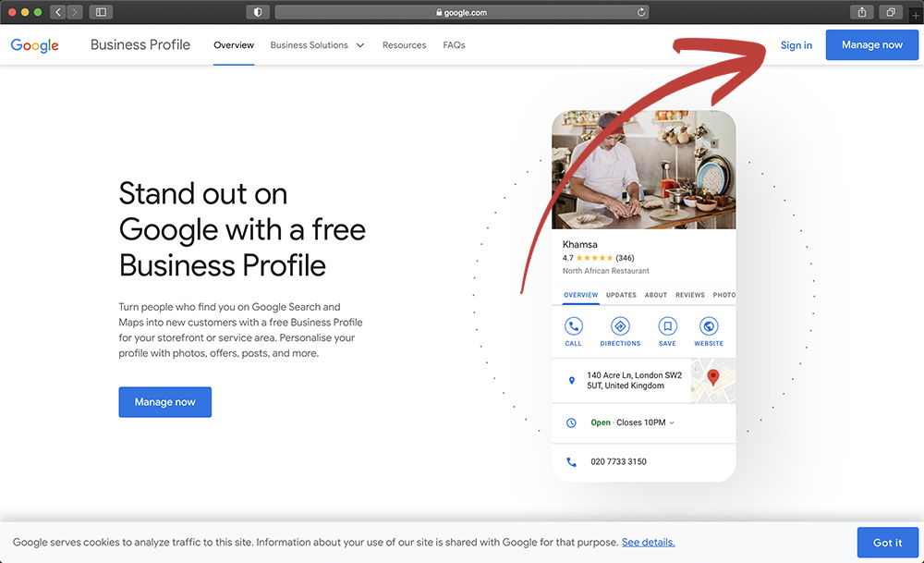This screenshot has height=563, width=924.
Task: Toggle the Safari sidebar icon
Action: point(101,12)
